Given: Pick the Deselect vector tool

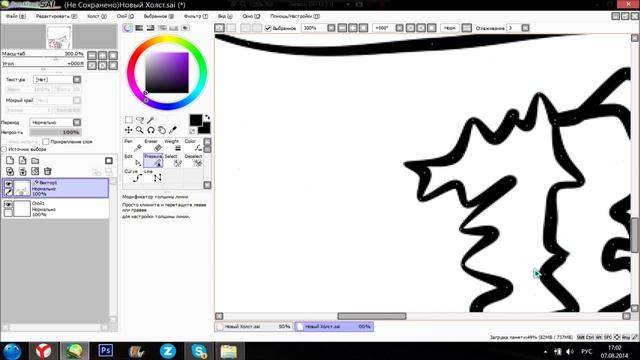Looking at the screenshot, I should coord(193,160).
